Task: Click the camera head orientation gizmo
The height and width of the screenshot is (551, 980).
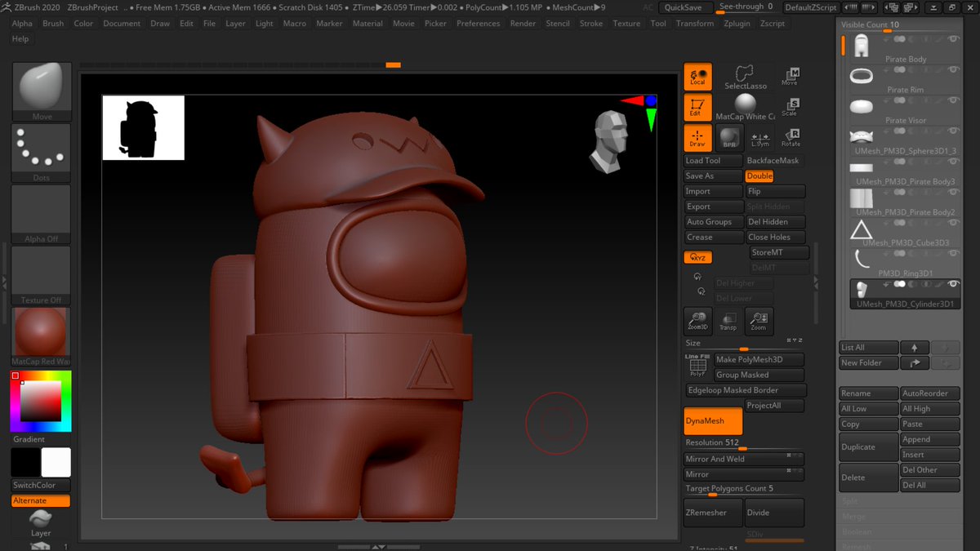Action: [608, 141]
